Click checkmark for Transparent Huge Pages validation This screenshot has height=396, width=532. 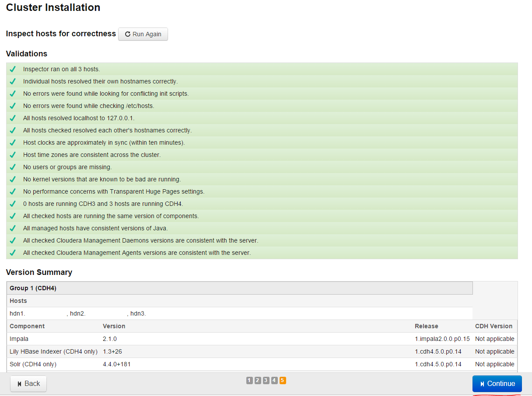click(13, 191)
